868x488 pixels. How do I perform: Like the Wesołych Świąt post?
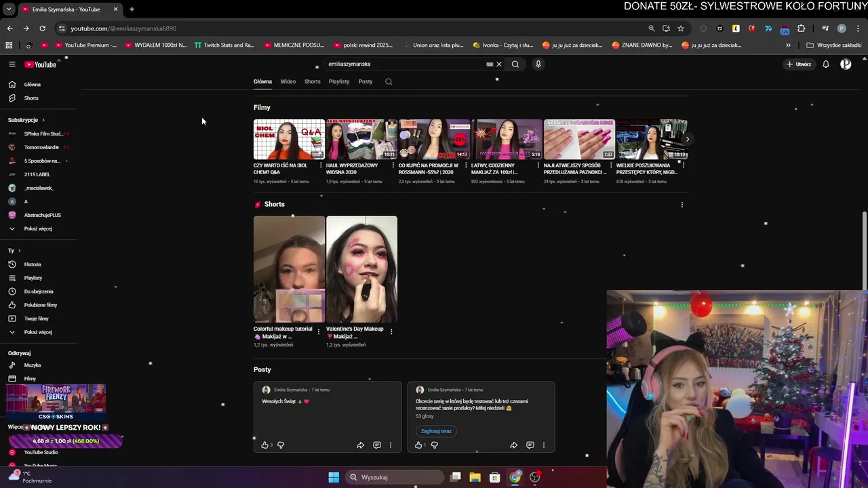pos(264,445)
